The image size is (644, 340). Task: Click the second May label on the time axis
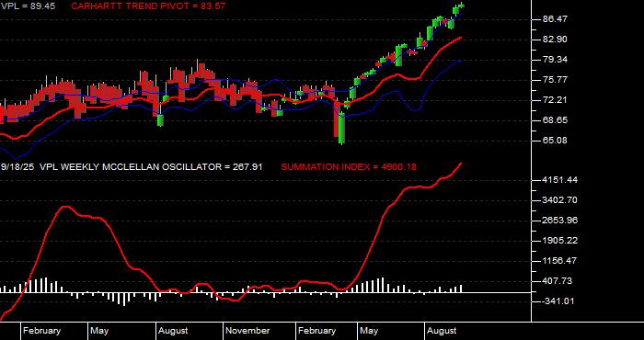click(x=369, y=331)
